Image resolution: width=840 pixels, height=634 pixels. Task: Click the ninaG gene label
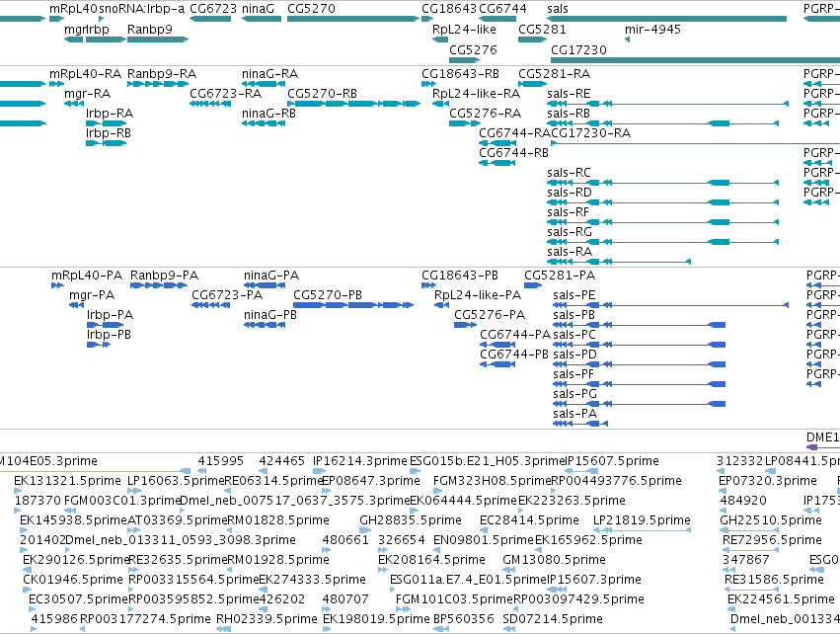[258, 9]
